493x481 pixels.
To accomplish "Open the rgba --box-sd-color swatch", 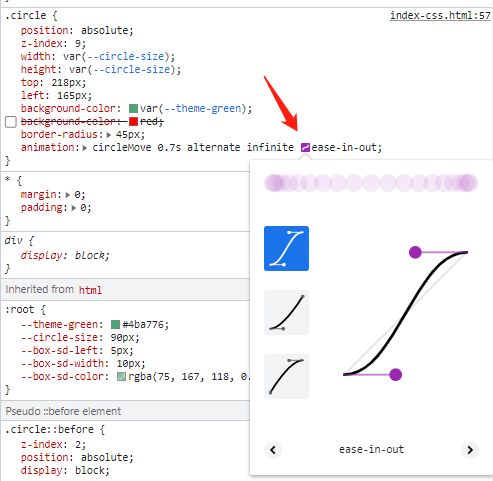I will click(x=121, y=377).
